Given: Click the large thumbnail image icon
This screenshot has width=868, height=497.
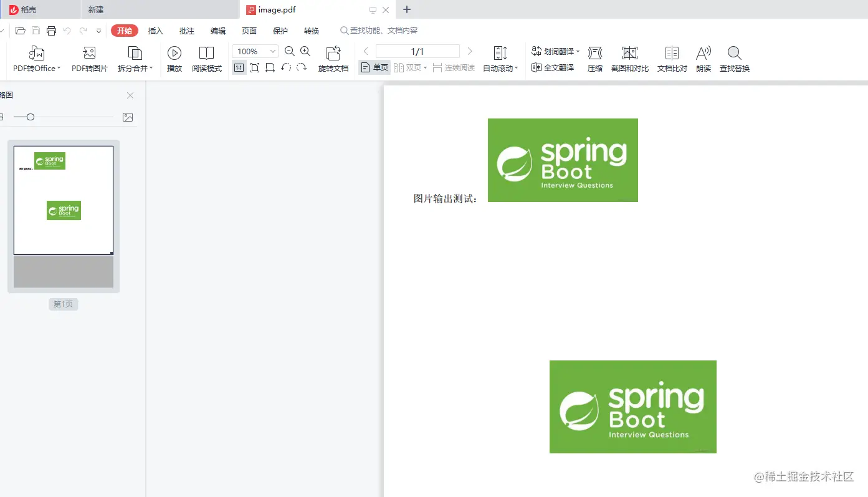Looking at the screenshot, I should coord(128,117).
